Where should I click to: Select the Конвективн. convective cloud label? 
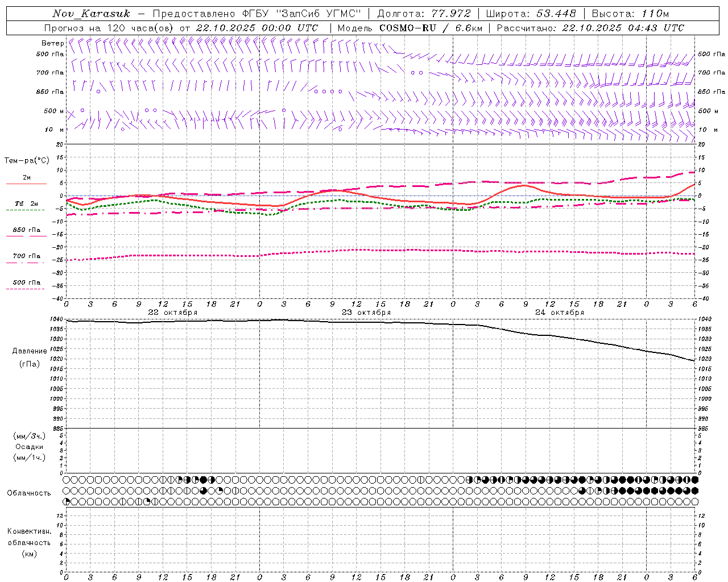(x=29, y=531)
